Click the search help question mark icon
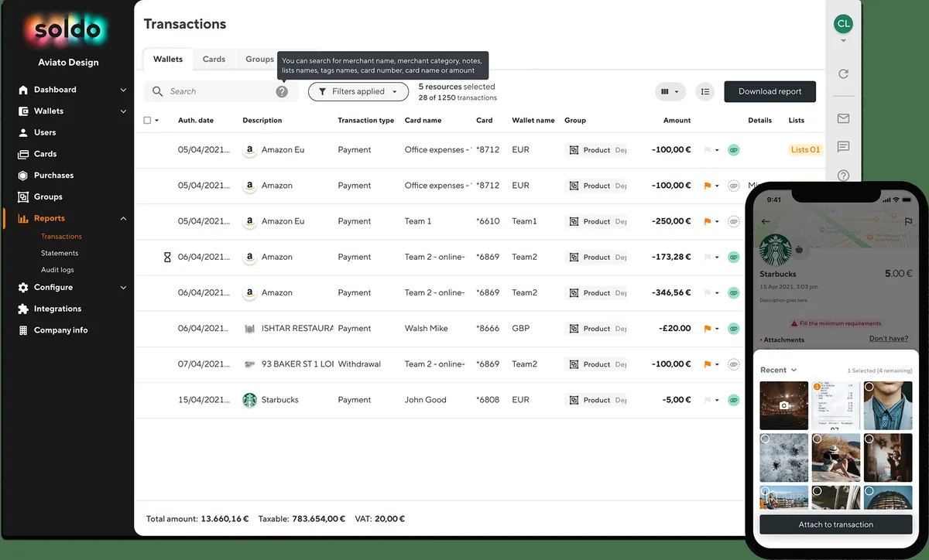929x560 pixels. point(282,91)
